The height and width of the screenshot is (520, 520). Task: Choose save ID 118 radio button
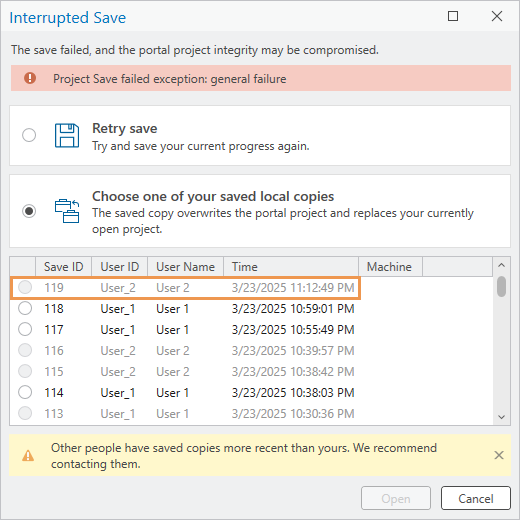tap(25, 308)
